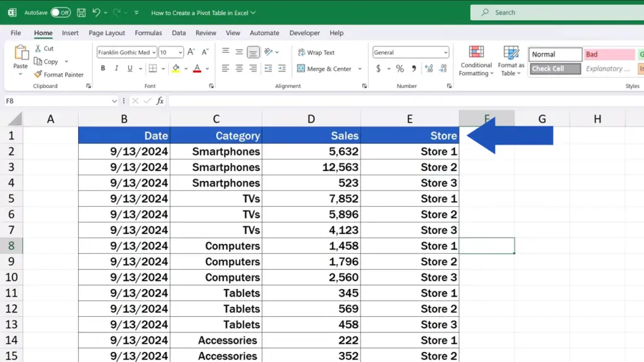Viewport: 644px width, 362px height.
Task: Open the File tab
Action: point(16,33)
